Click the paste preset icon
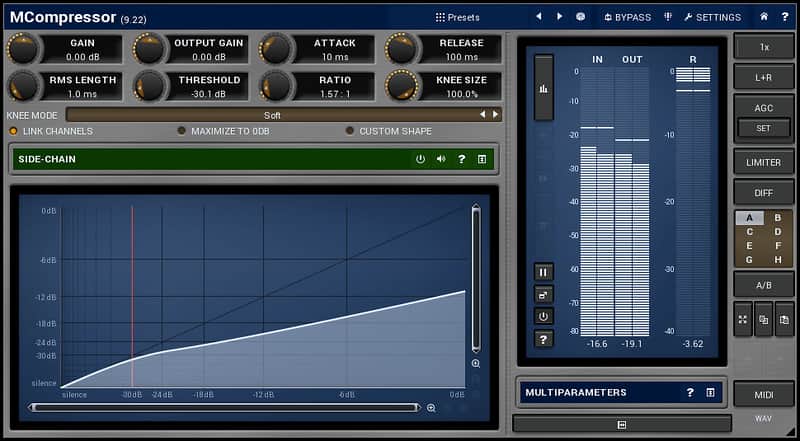This screenshot has height=441, width=800. click(x=784, y=320)
